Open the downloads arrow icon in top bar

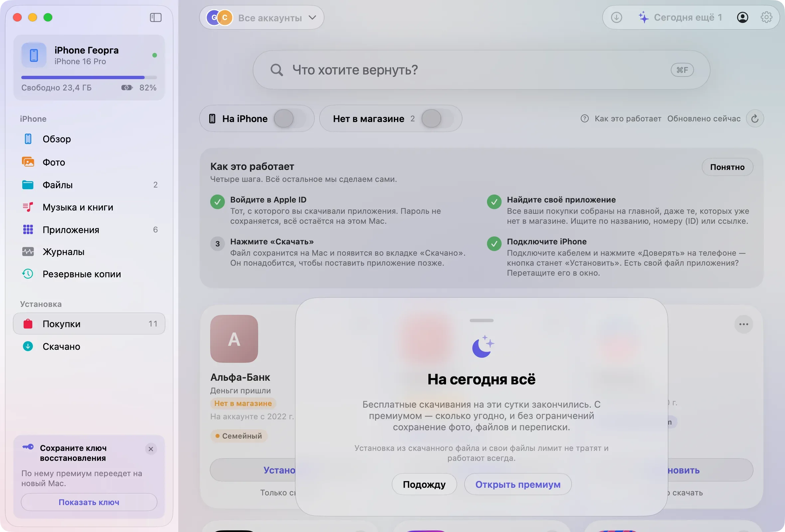616,18
